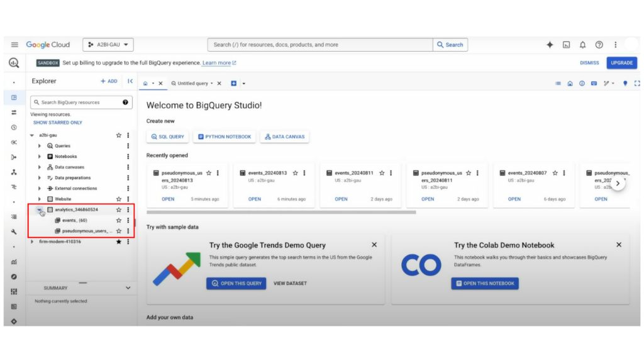Open the Gemini sparkle assistant

pos(550,45)
